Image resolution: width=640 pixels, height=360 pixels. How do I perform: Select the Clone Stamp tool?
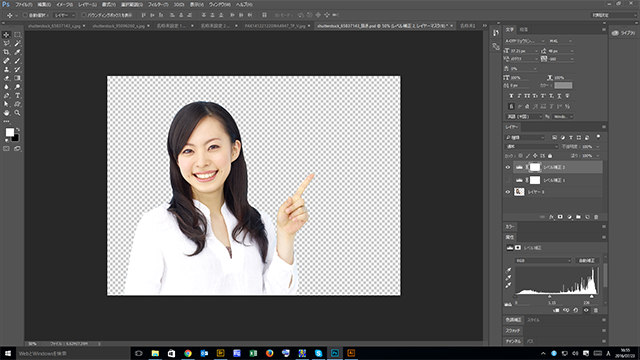point(6,69)
